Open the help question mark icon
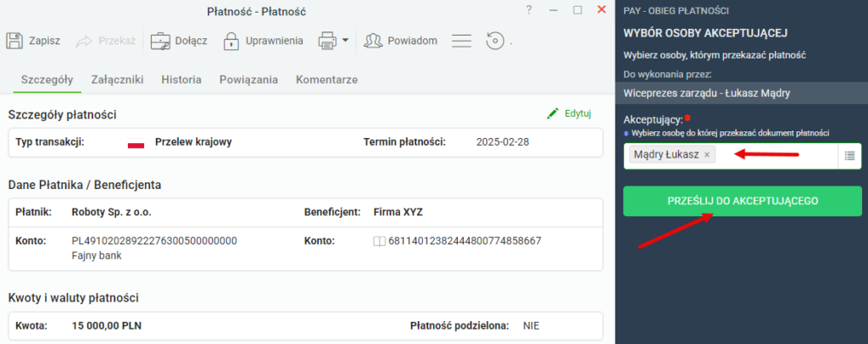 (529, 10)
